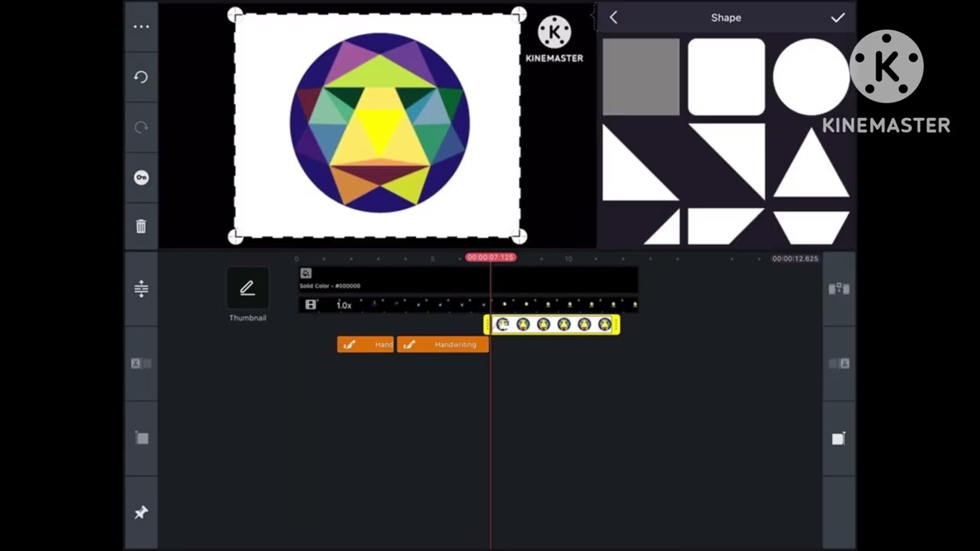Click the handle at preview top-left
Image resolution: width=980 pixels, height=551 pixels.
235,15
